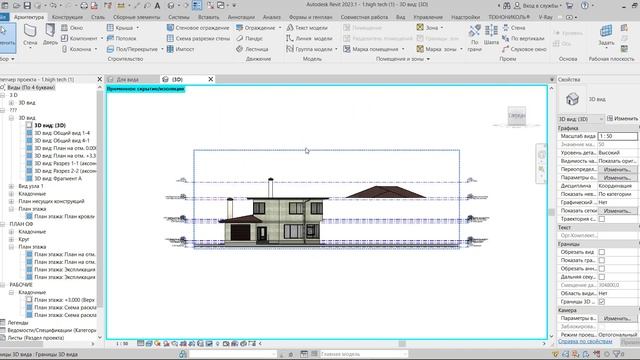Click Вход в службы sign-in button
This screenshot has width=640, height=360.
pos(538,6)
